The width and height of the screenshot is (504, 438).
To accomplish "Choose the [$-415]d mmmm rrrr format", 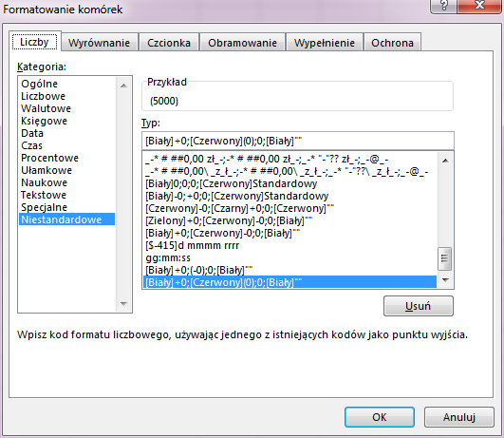I will [x=193, y=245].
